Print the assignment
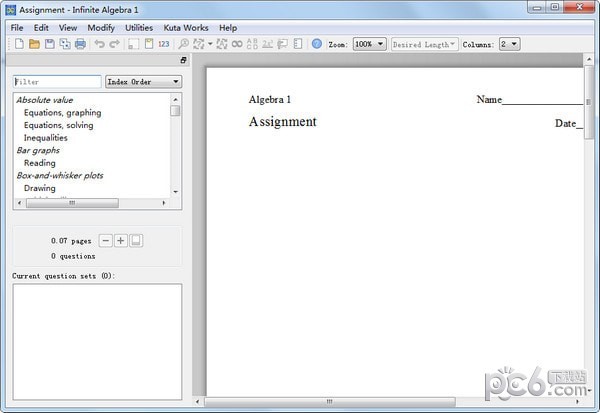Image resolution: width=600 pixels, height=413 pixels. [80, 44]
